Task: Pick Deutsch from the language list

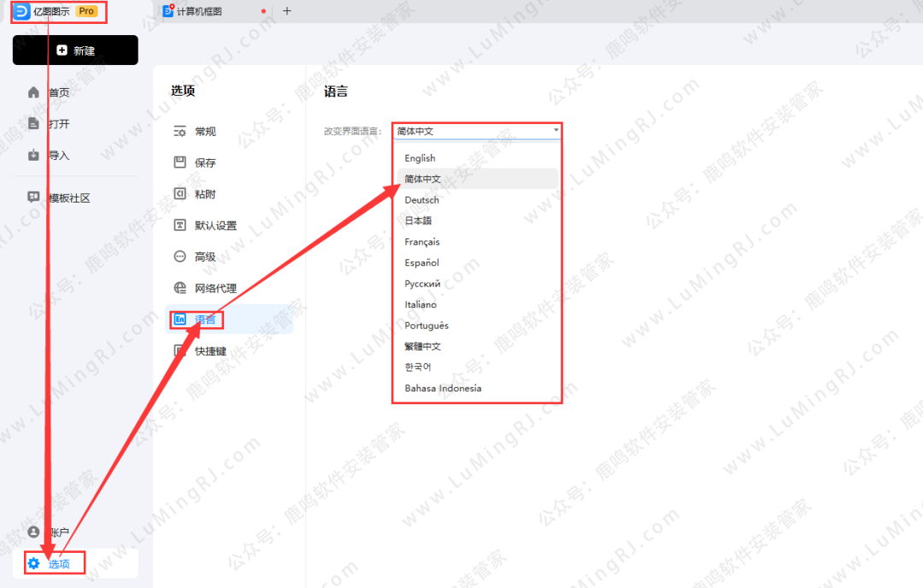Action: click(421, 200)
